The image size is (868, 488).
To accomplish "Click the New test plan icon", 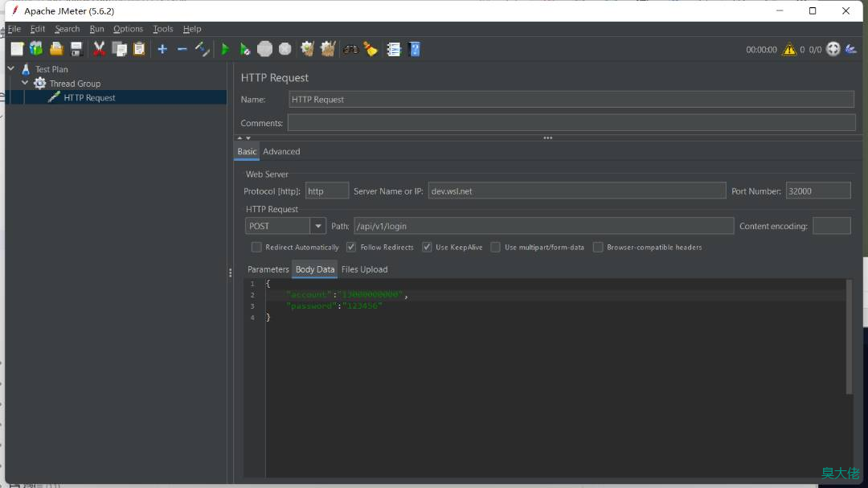I will [x=17, y=49].
